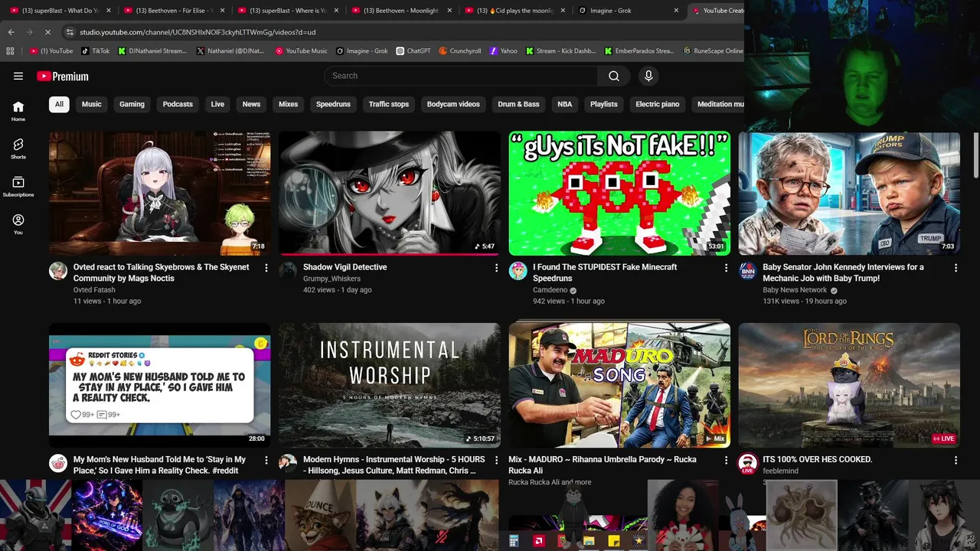Open the YouTube hamburger guide menu

tap(18, 76)
